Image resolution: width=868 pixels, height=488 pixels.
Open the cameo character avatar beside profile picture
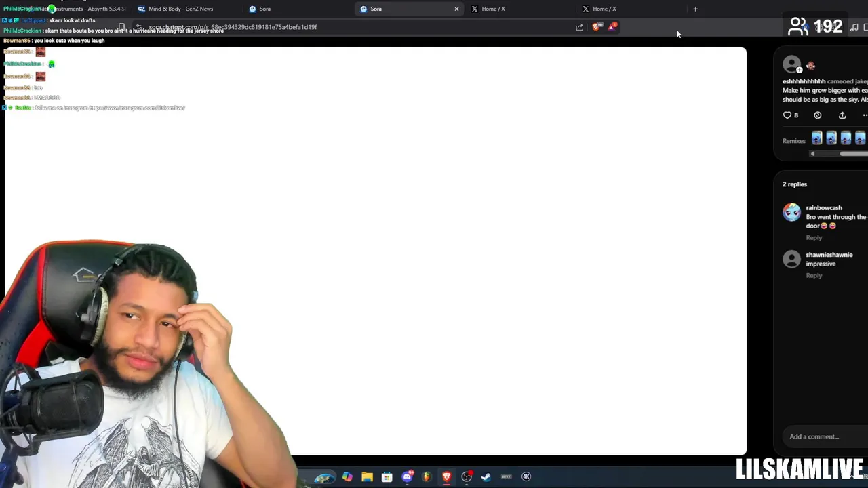pyautogui.click(x=810, y=66)
